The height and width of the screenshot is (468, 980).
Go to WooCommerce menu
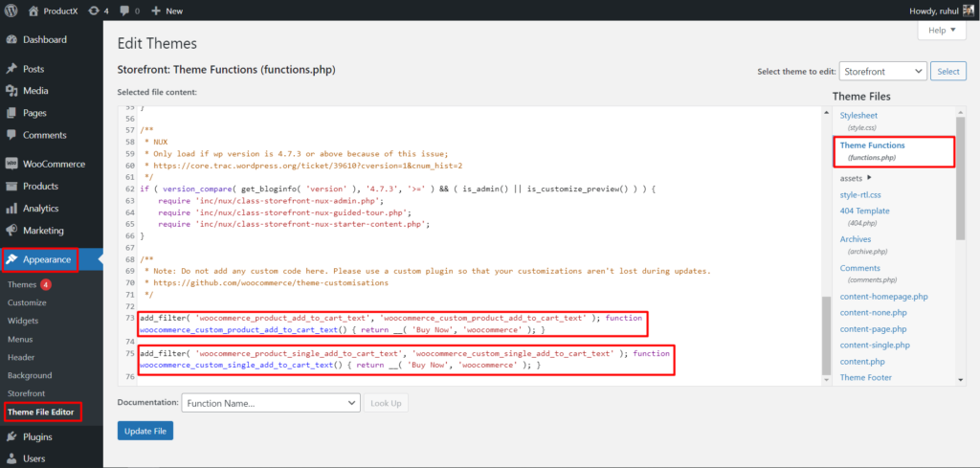[52, 164]
